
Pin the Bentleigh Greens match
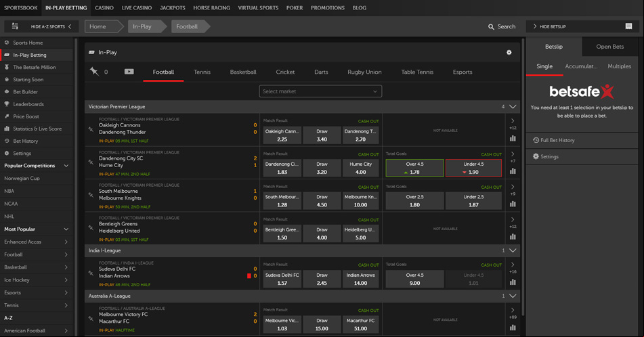point(91,228)
